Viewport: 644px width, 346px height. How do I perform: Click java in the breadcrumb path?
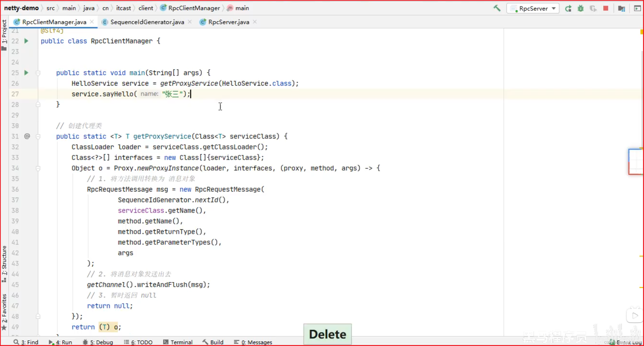(89, 8)
